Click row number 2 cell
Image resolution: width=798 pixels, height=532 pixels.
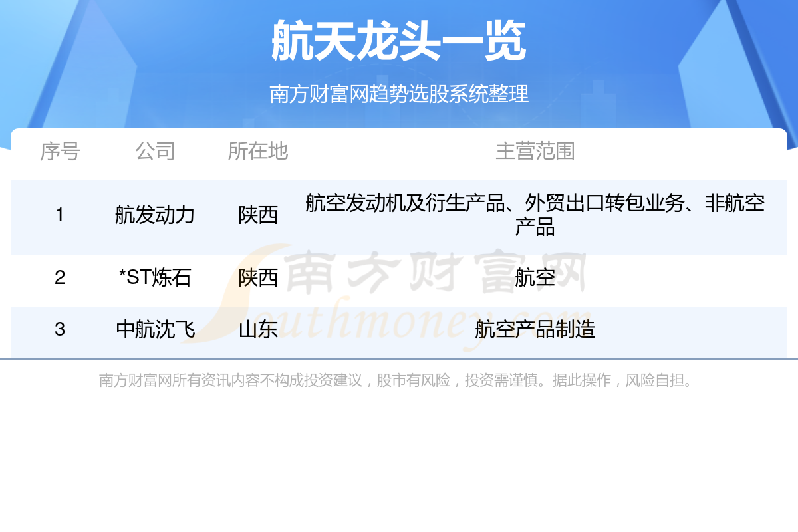pos(60,277)
